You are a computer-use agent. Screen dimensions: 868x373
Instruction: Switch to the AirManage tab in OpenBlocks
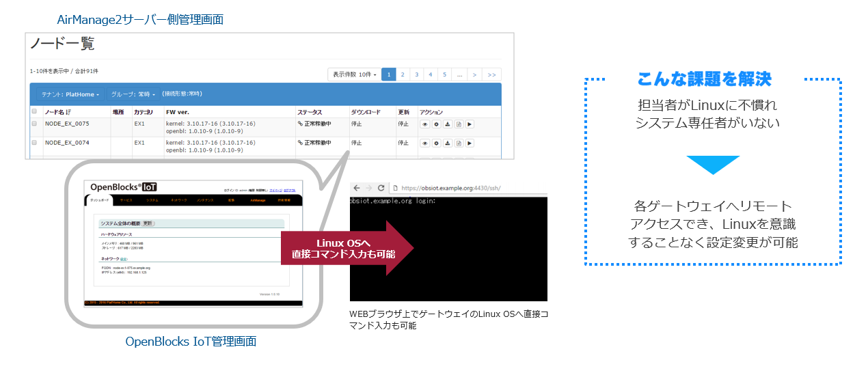[x=258, y=200]
